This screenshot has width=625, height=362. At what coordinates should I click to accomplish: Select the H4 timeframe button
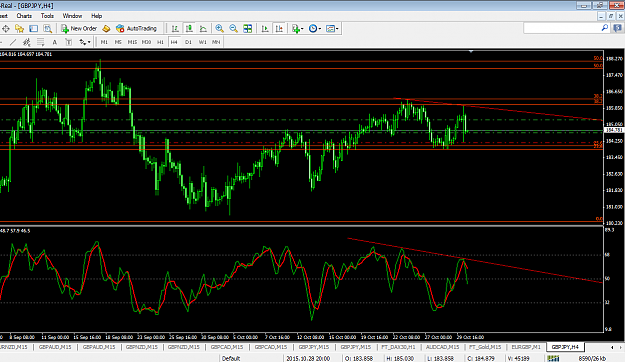[174, 42]
